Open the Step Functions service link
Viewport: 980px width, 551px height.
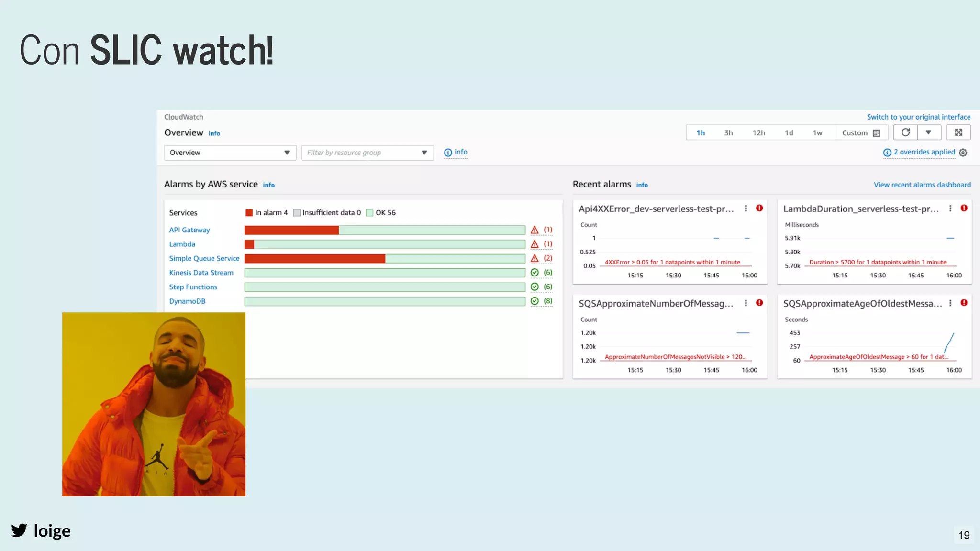193,287
